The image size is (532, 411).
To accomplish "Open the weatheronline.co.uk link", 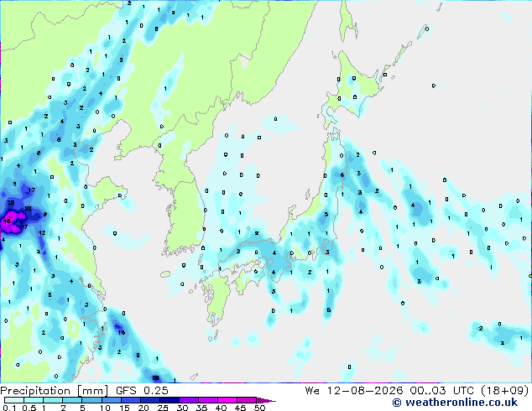I will click(455, 403).
